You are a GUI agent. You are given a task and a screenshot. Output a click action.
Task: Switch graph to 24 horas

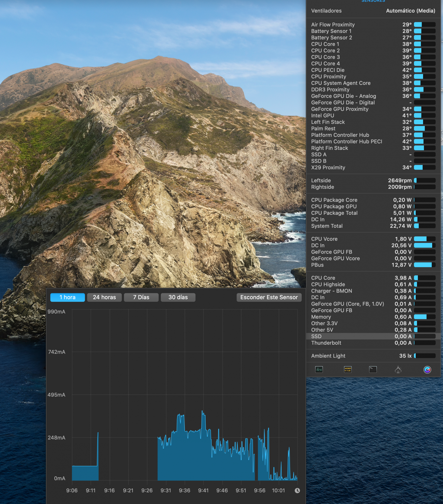(x=104, y=297)
